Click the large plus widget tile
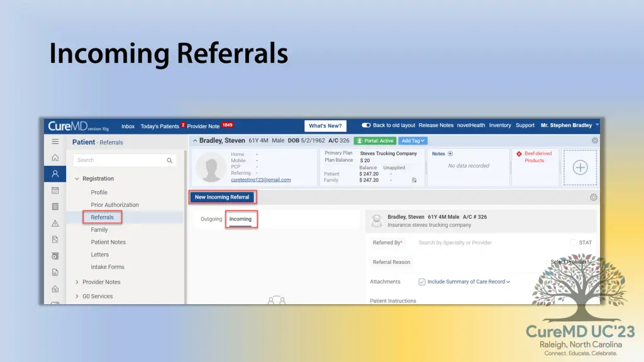644x362 pixels. (580, 167)
